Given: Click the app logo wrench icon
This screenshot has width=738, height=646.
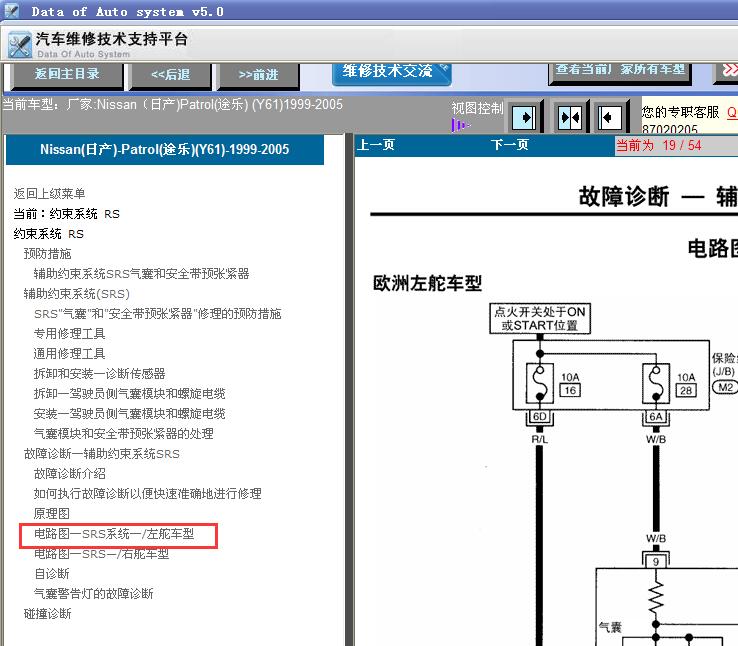Looking at the screenshot, I should (20, 45).
